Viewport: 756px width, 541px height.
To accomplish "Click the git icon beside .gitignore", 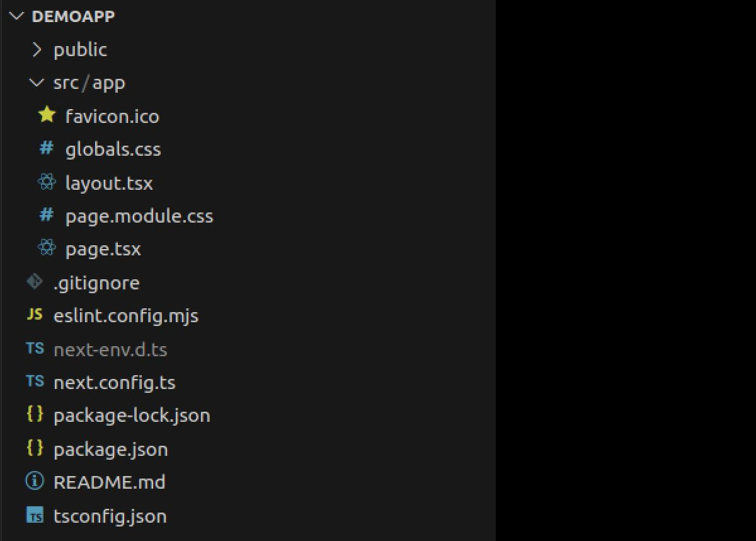I will coord(35,282).
